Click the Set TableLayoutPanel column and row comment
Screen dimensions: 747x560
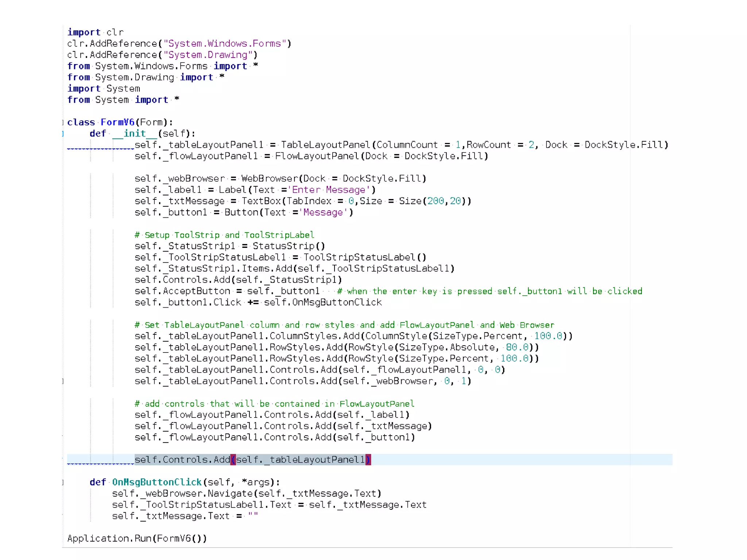click(344, 325)
